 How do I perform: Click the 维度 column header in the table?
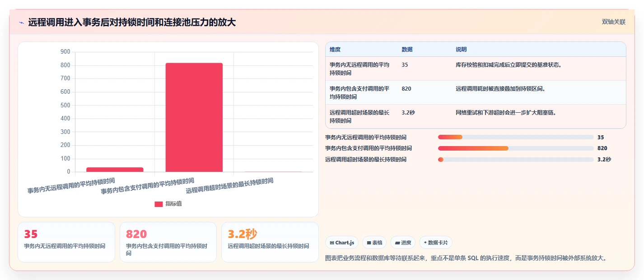point(335,50)
